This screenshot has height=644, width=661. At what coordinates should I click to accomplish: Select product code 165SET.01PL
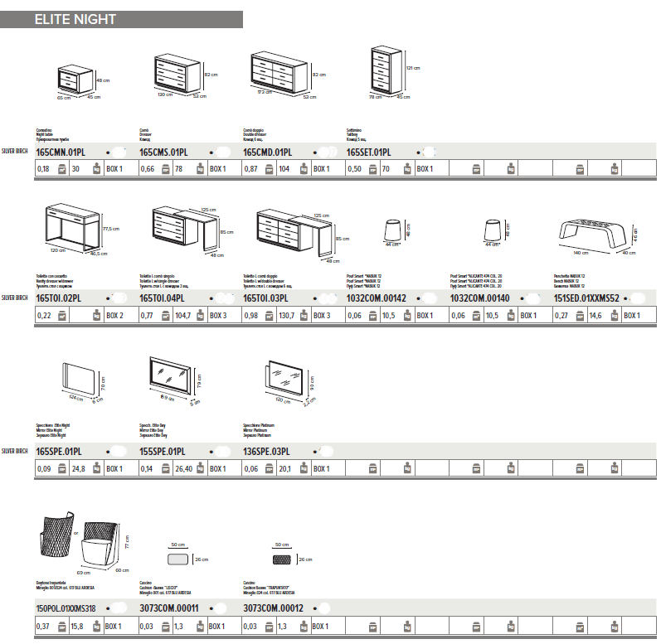[x=369, y=153]
